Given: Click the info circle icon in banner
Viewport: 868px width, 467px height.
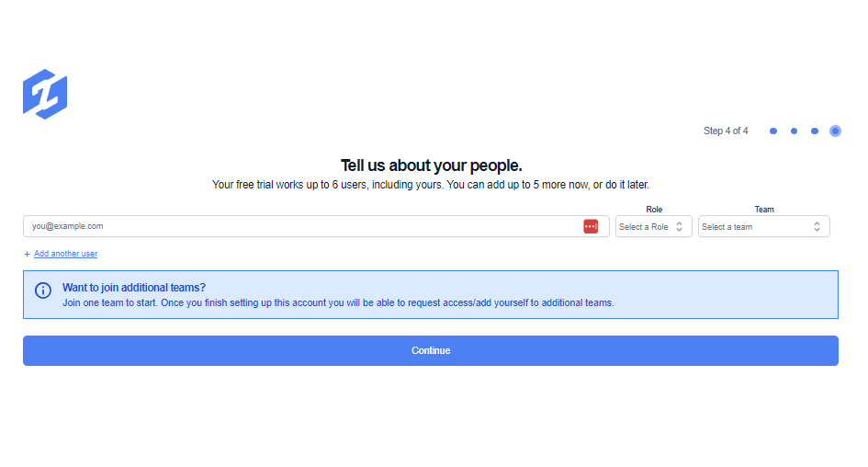Looking at the screenshot, I should (43, 290).
